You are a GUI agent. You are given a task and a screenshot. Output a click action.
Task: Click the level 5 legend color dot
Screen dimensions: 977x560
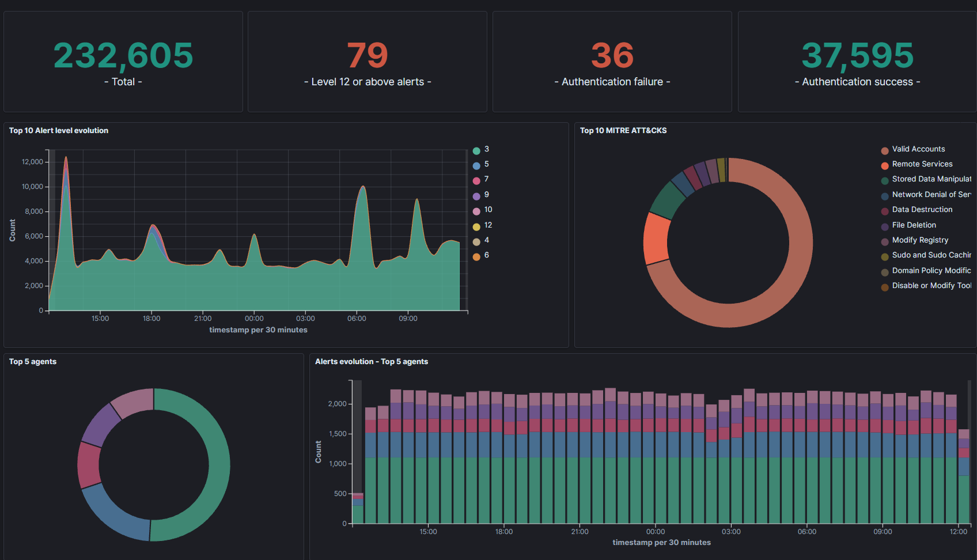coord(476,166)
